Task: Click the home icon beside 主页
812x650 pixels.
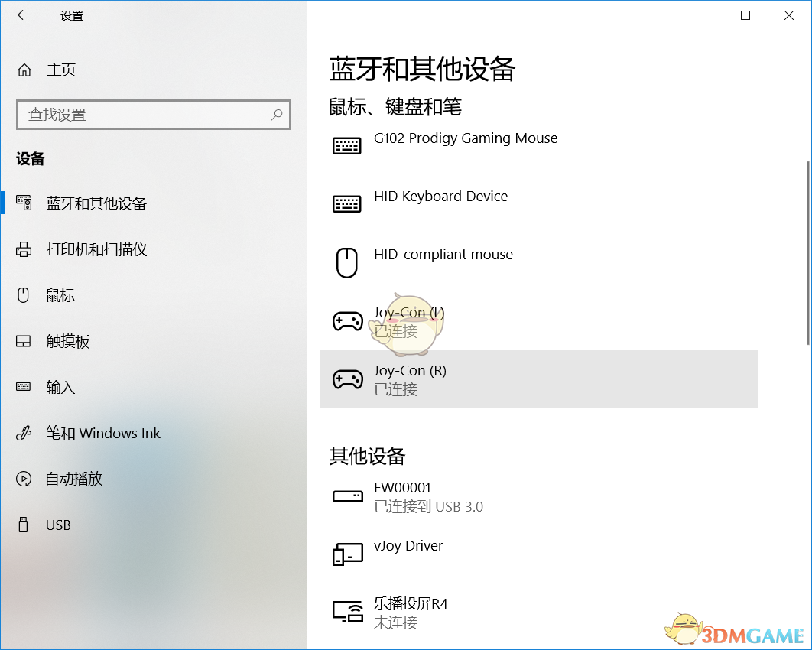Action: [24, 70]
